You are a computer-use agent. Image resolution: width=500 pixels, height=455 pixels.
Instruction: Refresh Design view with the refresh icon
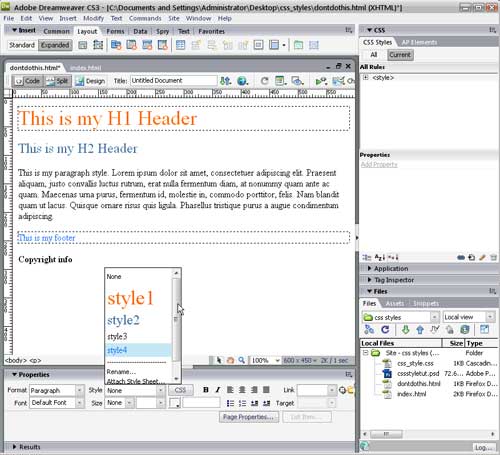(x=264, y=81)
